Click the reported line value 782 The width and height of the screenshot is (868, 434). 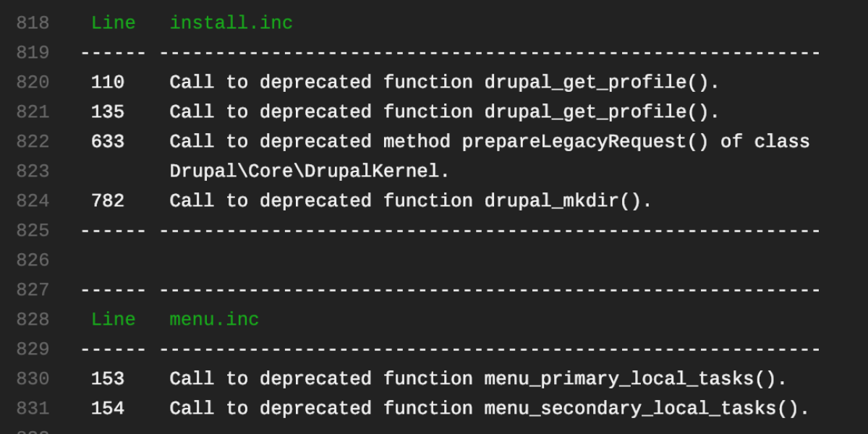(107, 201)
